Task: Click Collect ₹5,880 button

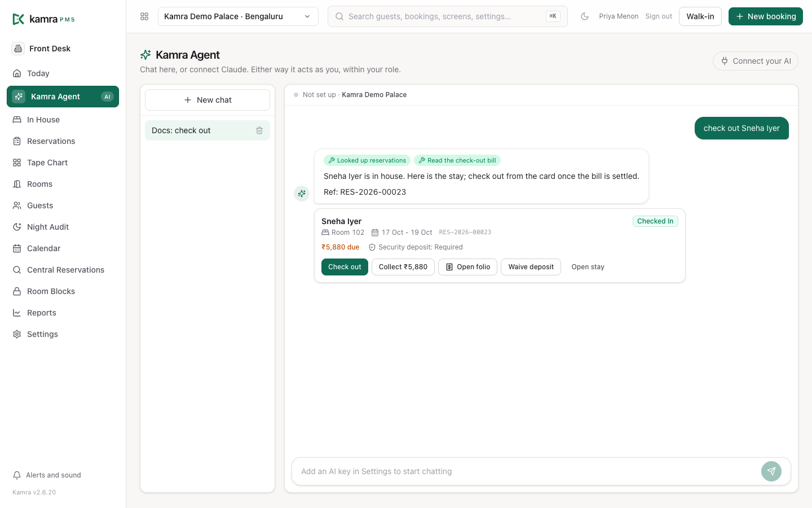Action: pos(403,267)
